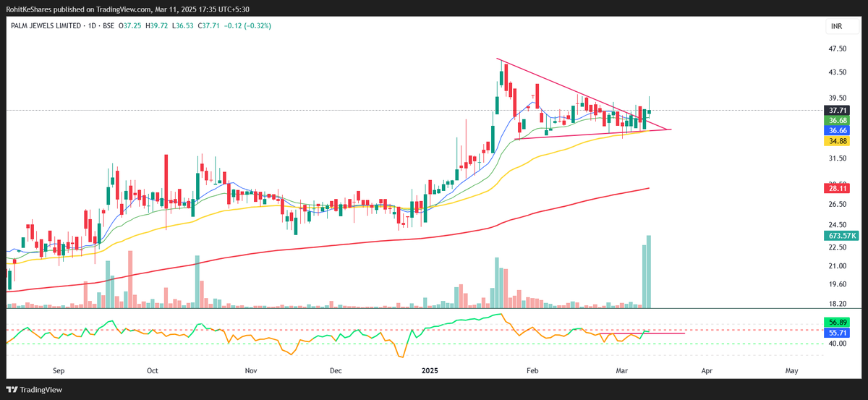This screenshot has width=868, height=400.
Task: Click the Sep label on time axis
Action: [59, 370]
